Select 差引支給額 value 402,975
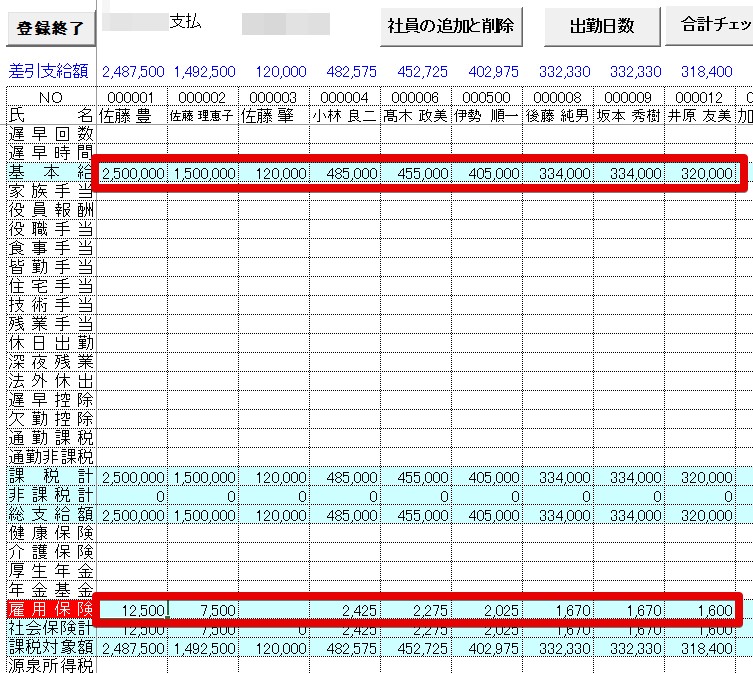The height and width of the screenshot is (673, 753). [493, 72]
